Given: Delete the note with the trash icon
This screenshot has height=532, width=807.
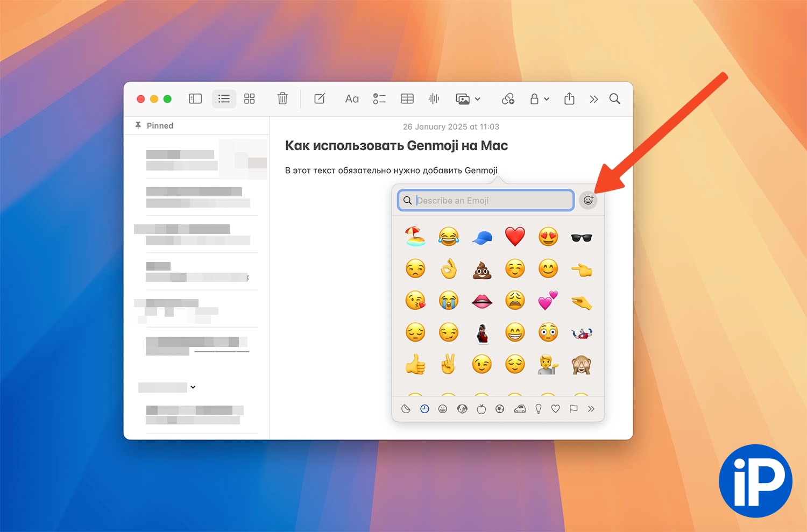Looking at the screenshot, I should click(282, 98).
